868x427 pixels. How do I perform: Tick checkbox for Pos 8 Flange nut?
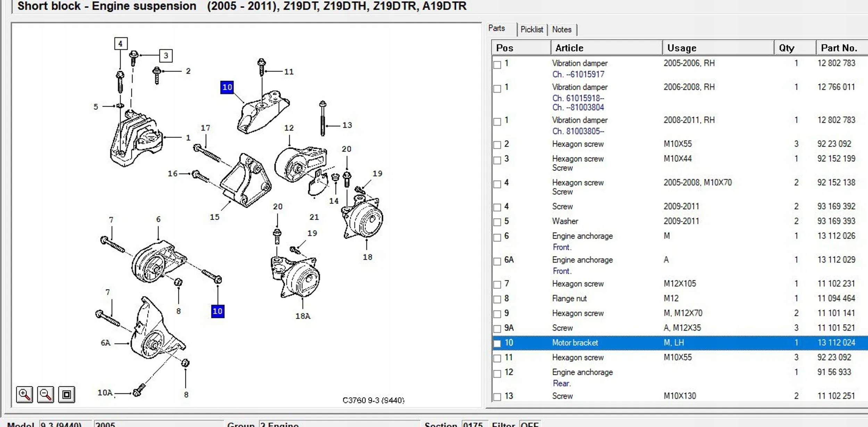[497, 299]
